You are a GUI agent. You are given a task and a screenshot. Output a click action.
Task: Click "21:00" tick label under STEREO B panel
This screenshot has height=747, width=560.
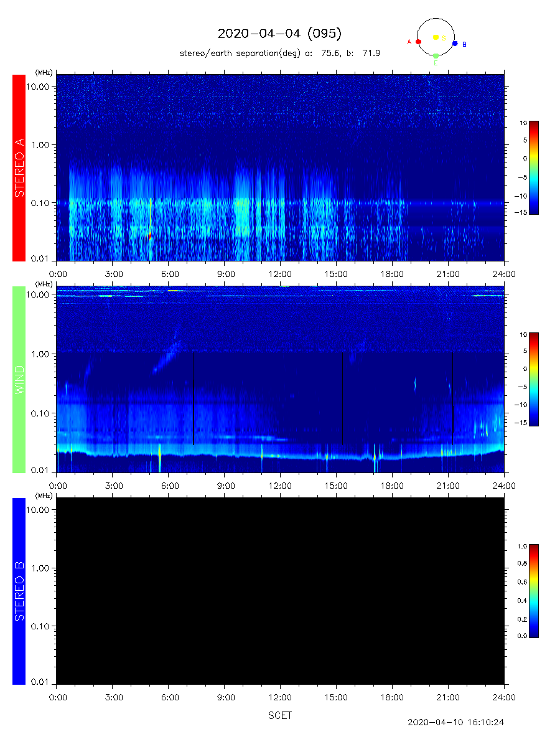448,697
